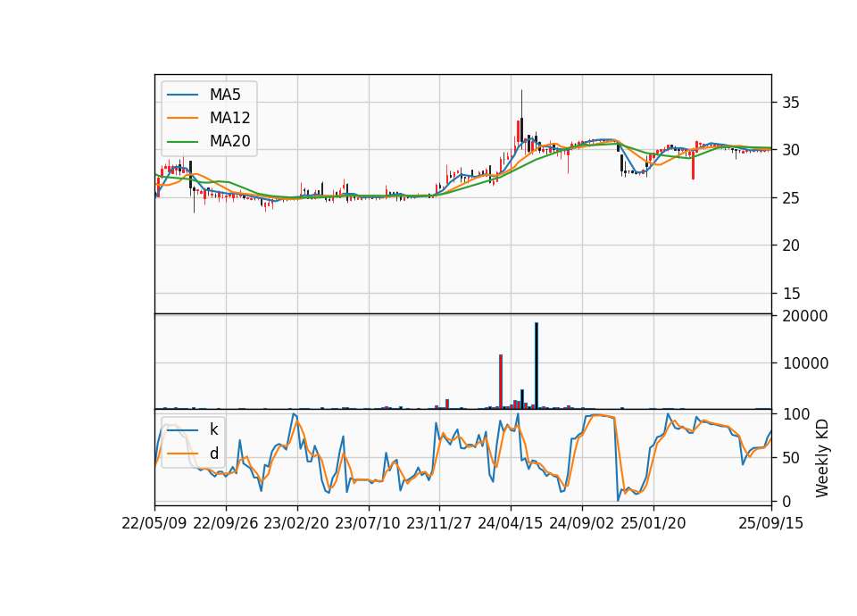Click the 22/09/26 date axis label
Screen dimensions: 857x616
click(226, 523)
